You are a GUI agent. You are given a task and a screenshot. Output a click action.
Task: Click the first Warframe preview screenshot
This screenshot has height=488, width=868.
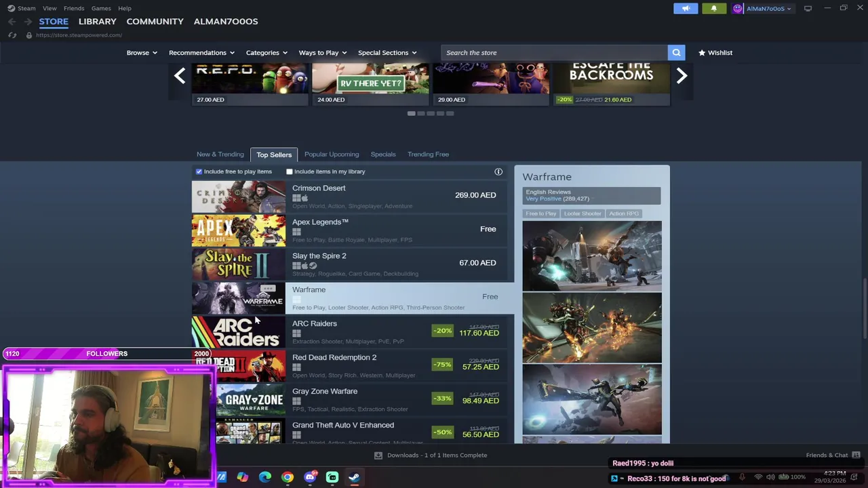pos(592,256)
